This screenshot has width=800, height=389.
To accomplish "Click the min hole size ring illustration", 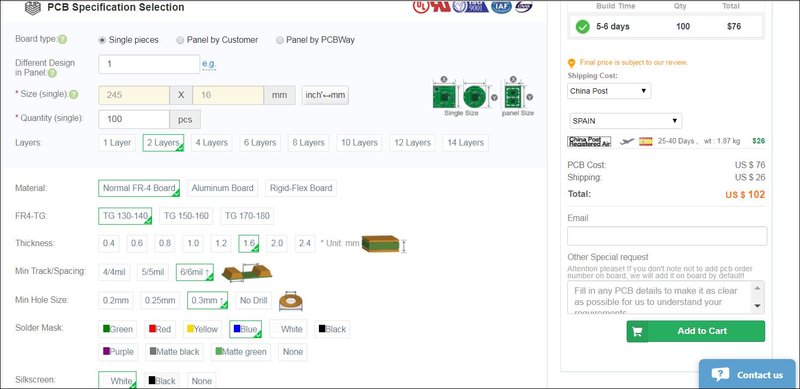I will click(x=291, y=301).
